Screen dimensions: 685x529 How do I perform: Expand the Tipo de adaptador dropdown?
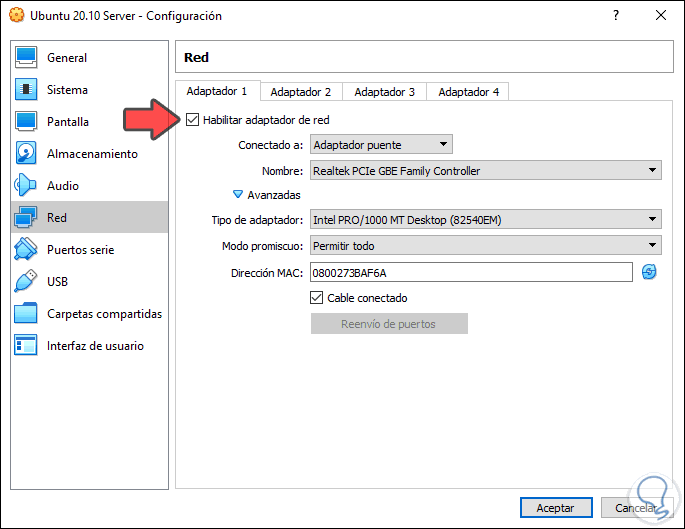485,219
